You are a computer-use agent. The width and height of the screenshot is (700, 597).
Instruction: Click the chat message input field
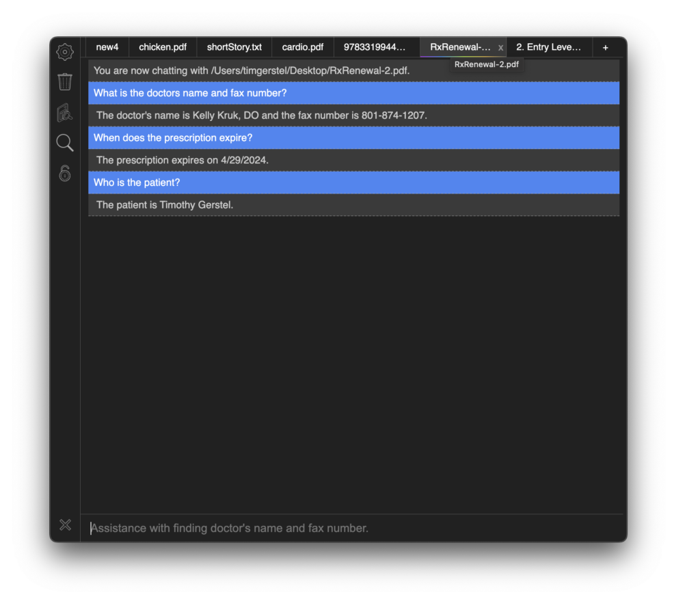[x=352, y=528]
